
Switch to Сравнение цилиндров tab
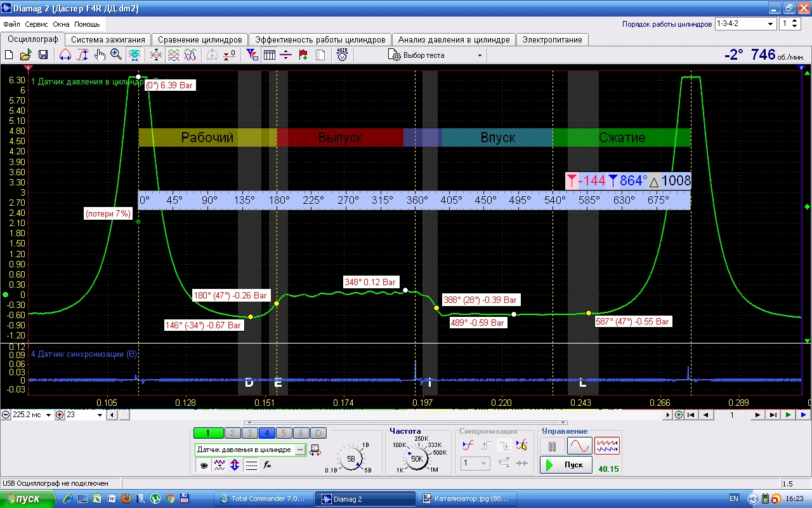pos(200,39)
